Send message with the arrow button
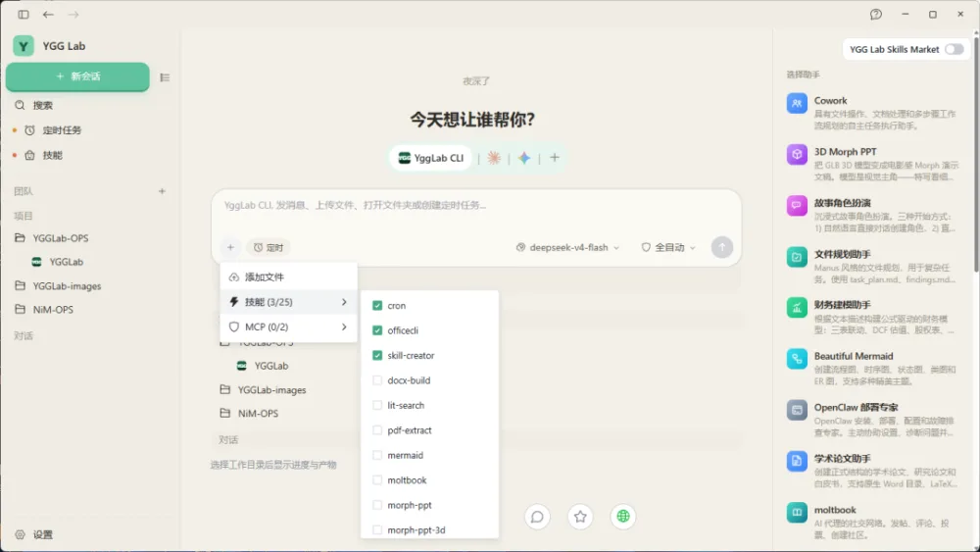 722,247
